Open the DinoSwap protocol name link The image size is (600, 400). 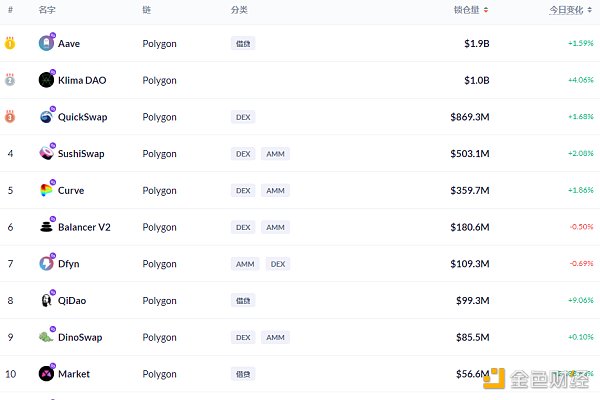(x=80, y=337)
